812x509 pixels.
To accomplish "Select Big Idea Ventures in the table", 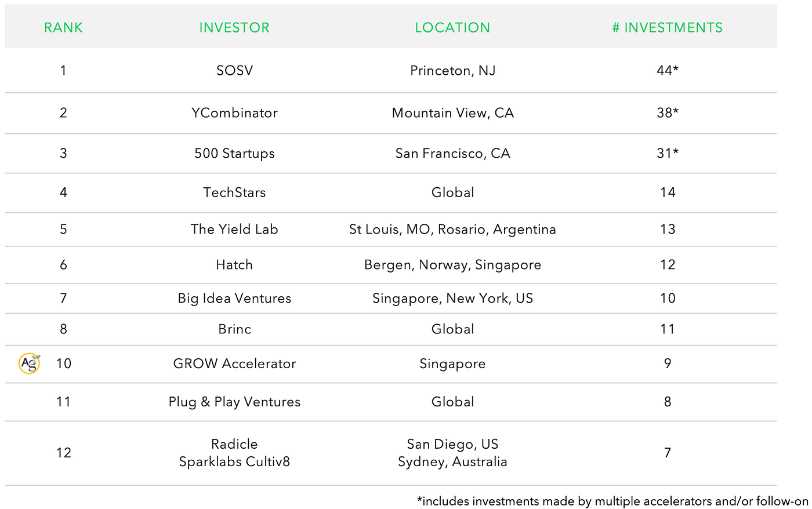I will click(x=234, y=299).
